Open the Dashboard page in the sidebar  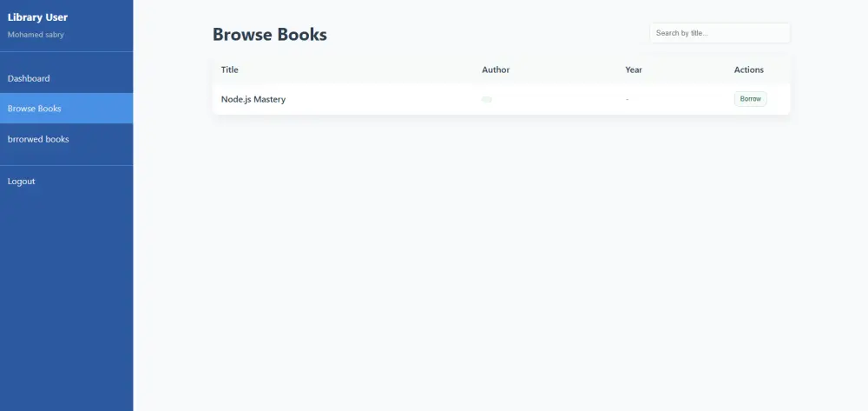coord(67,78)
